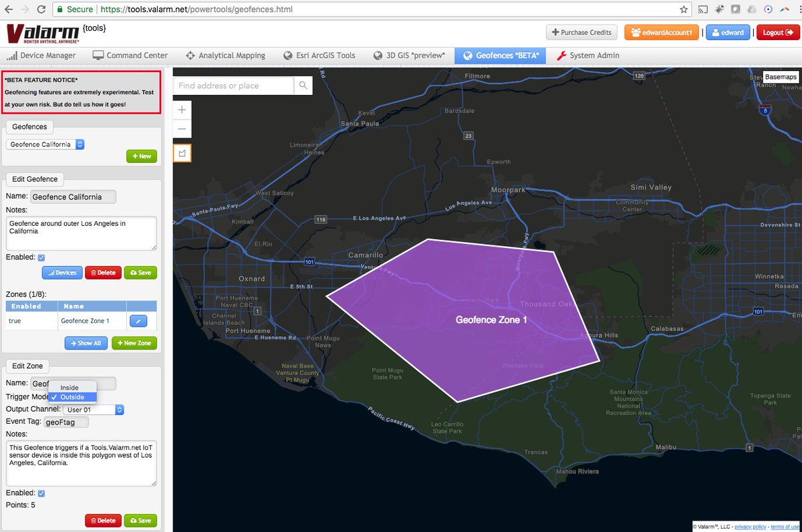Click browser address bar URL
Screen dimensions: 802x532
click(x=196, y=9)
